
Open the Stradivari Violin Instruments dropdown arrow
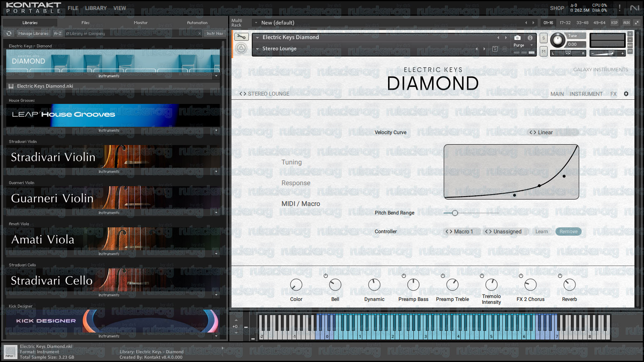pyautogui.click(x=216, y=172)
